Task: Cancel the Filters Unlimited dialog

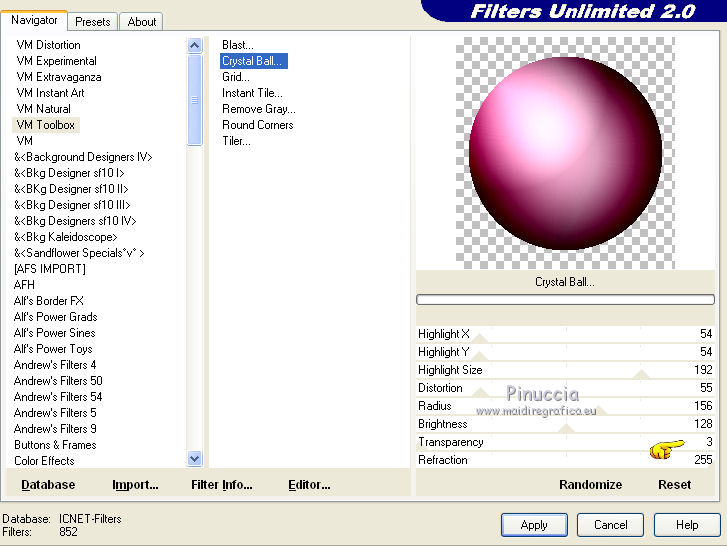Action: pyautogui.click(x=611, y=525)
